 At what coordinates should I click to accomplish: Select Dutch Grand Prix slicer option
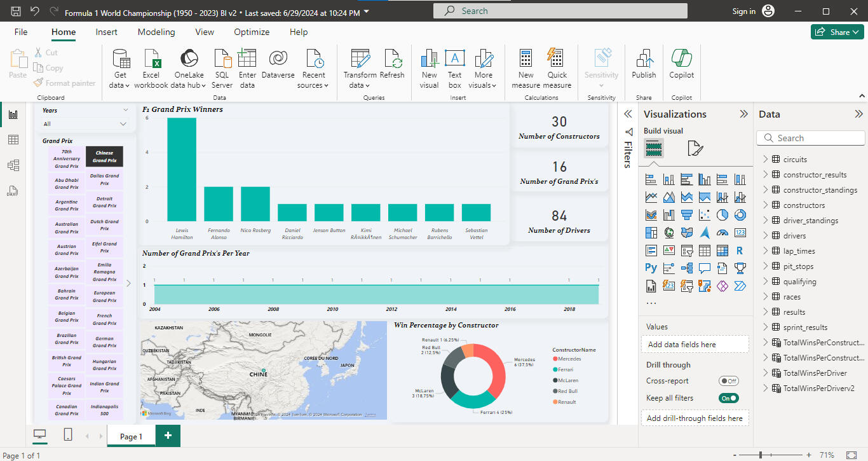(x=105, y=225)
